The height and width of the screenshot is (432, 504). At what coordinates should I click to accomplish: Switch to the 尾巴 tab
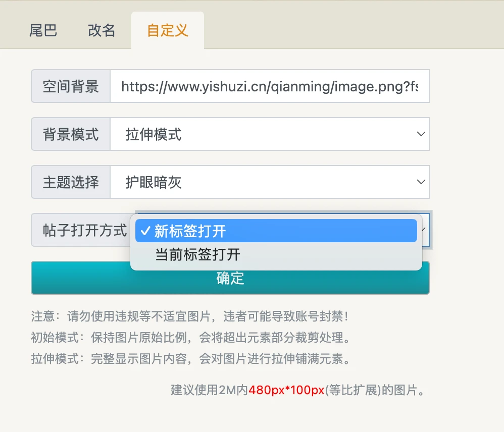point(43,30)
